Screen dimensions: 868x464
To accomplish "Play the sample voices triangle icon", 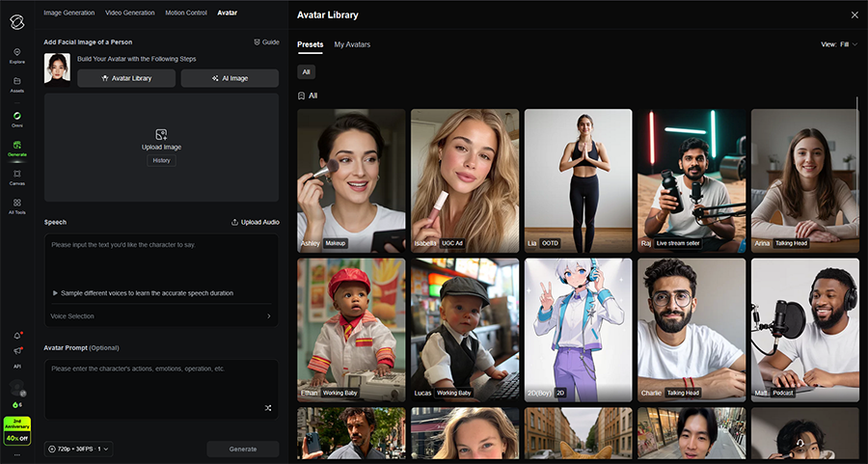I will click(55, 293).
